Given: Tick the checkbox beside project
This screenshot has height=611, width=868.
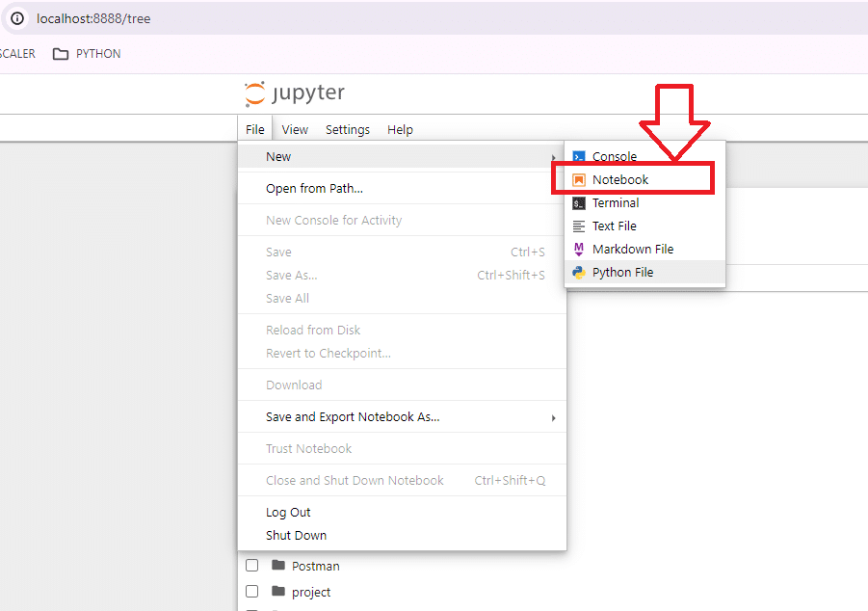Looking at the screenshot, I should [x=251, y=591].
